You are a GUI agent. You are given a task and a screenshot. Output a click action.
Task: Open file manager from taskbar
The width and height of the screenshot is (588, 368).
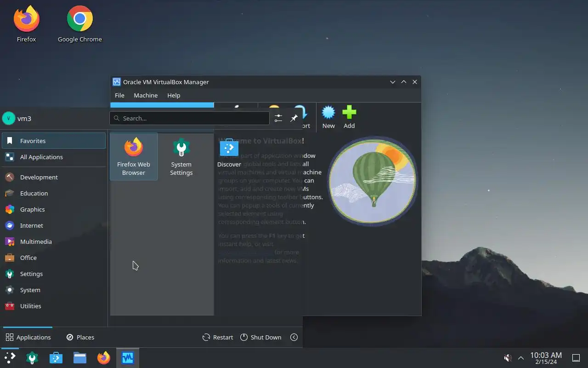click(80, 358)
